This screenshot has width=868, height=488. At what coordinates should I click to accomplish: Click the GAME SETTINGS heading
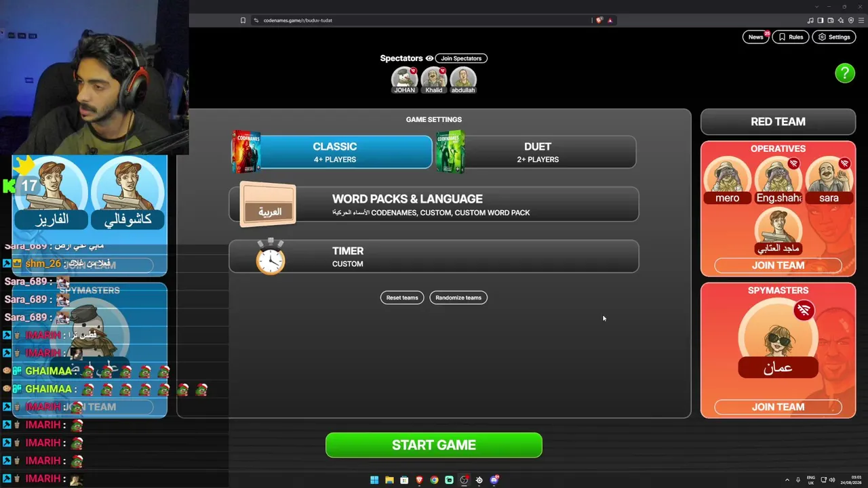[434, 120]
